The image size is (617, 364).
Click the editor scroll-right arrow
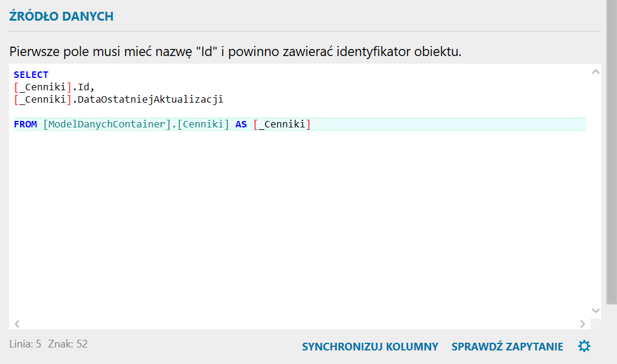582,323
